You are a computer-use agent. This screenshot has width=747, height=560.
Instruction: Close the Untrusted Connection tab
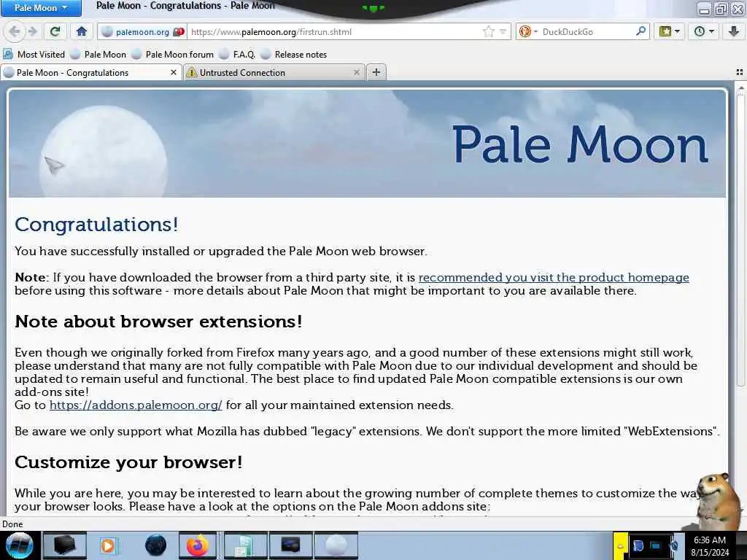click(356, 72)
